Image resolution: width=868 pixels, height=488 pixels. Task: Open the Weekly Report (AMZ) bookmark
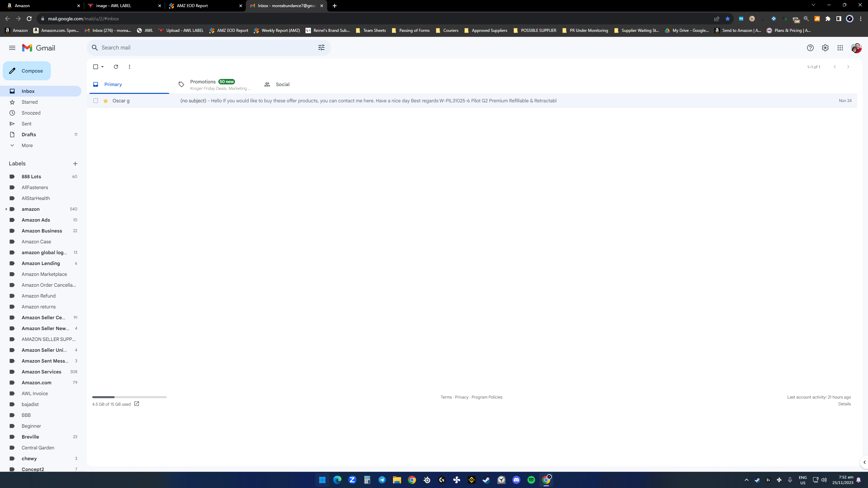tap(277, 30)
